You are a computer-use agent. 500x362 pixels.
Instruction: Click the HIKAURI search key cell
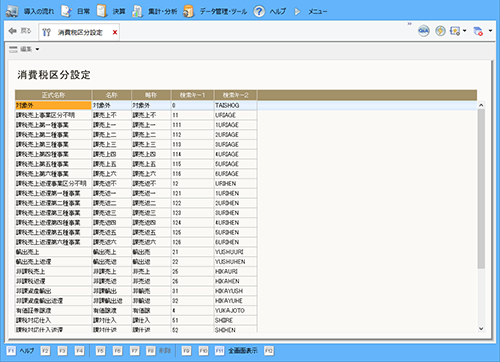pos(235,271)
